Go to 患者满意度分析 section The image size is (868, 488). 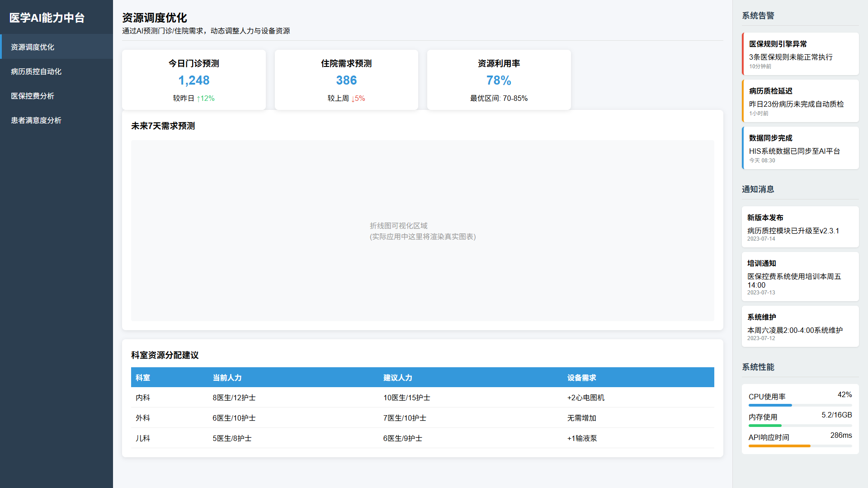(x=36, y=120)
